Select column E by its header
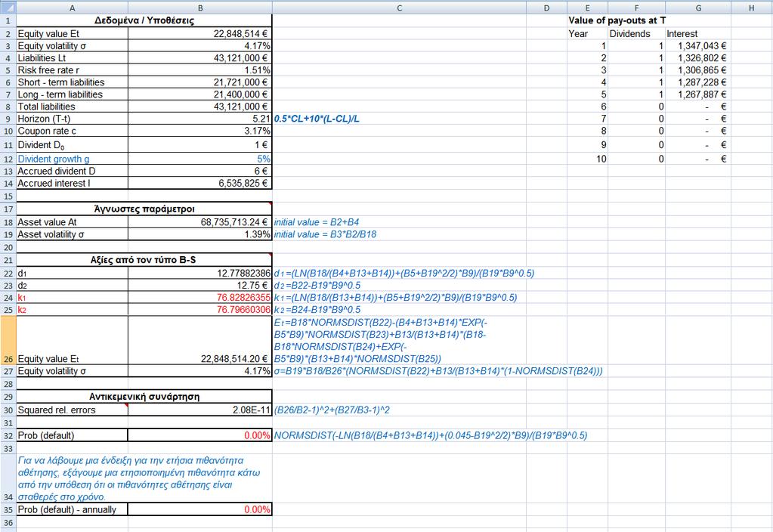 [587, 8]
